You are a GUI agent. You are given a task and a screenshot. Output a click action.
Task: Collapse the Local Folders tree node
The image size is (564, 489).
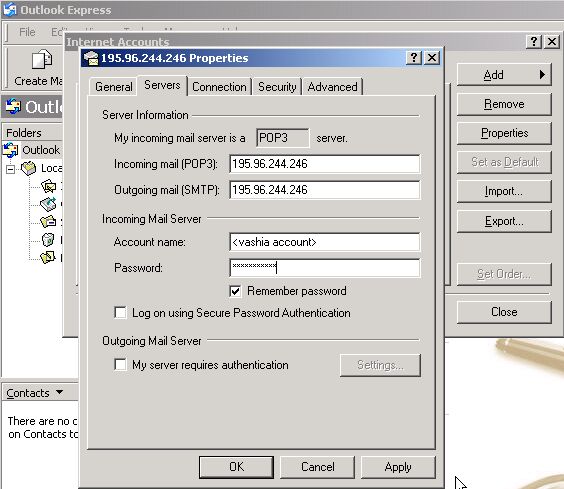point(10,169)
